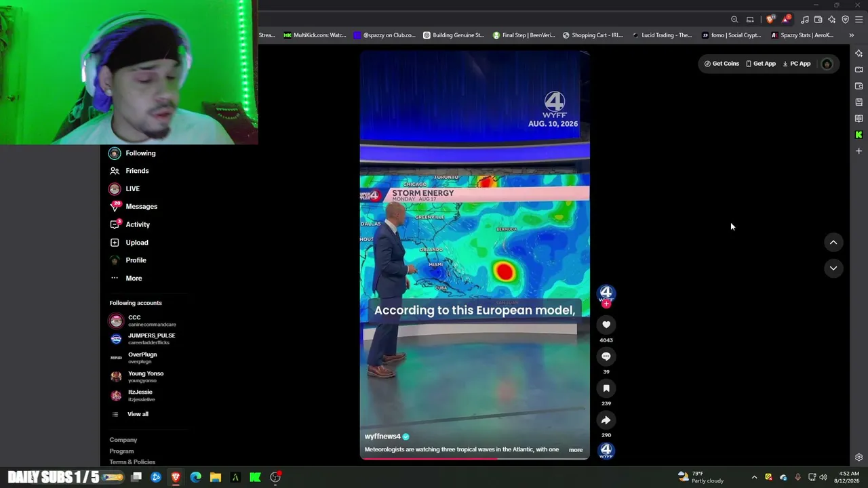
Task: Open the sidebar reading list icon
Action: point(859,119)
